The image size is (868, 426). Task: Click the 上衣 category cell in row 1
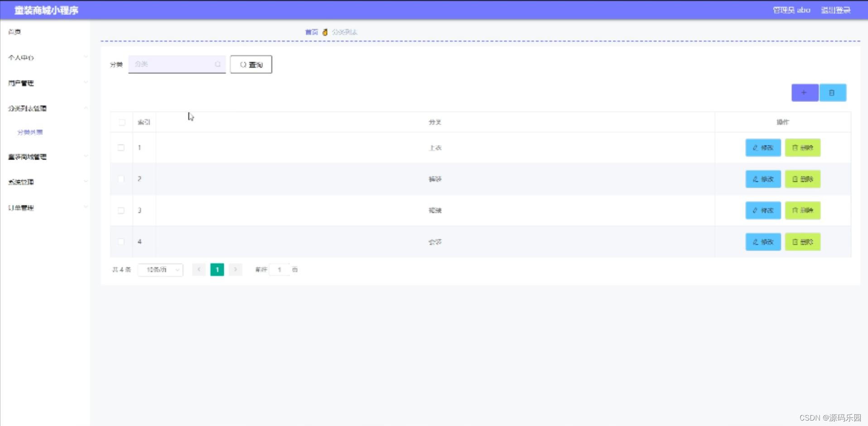(435, 148)
